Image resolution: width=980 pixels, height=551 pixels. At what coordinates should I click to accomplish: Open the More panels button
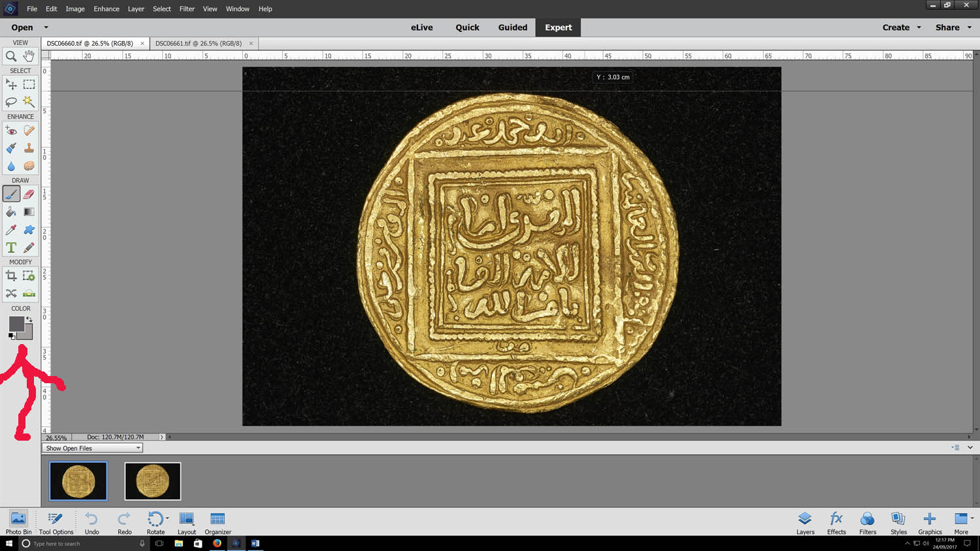[x=961, y=523]
